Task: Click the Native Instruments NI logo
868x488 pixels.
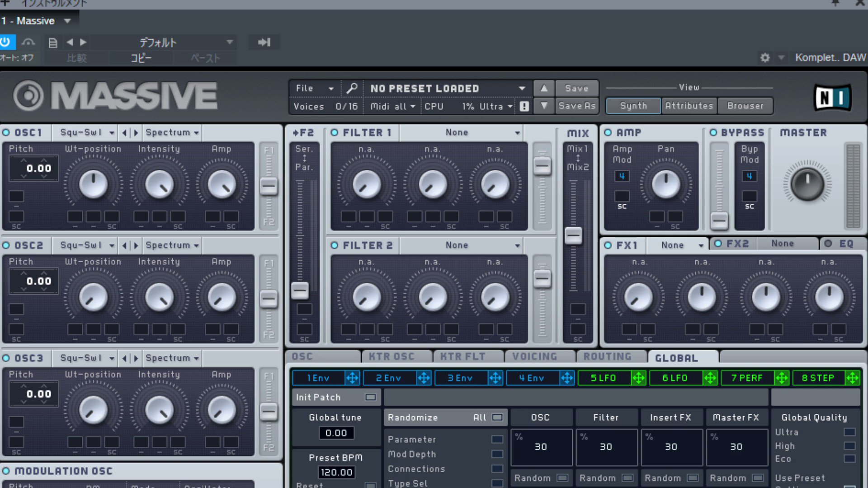Action: point(832,97)
